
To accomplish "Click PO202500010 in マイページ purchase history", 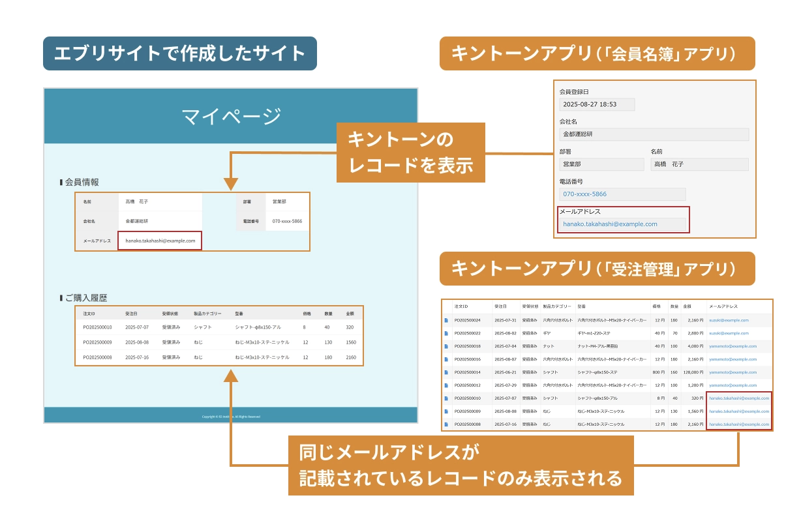I will coord(98,327).
